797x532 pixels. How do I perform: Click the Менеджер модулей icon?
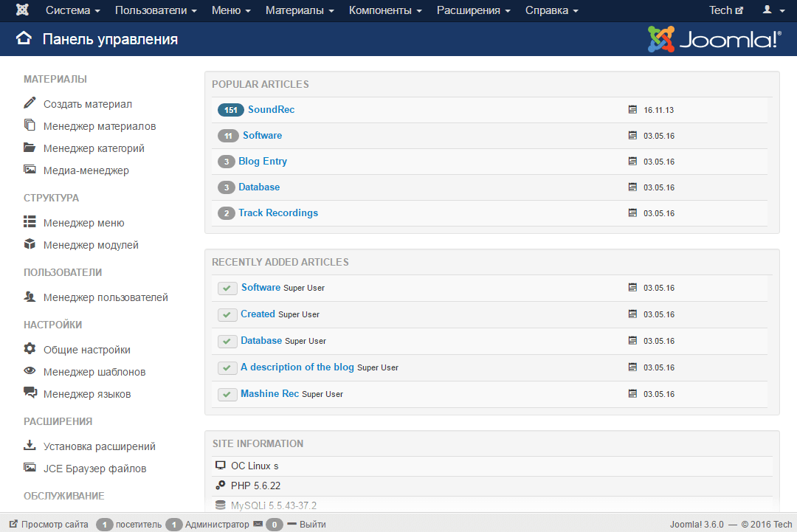[x=30, y=244]
